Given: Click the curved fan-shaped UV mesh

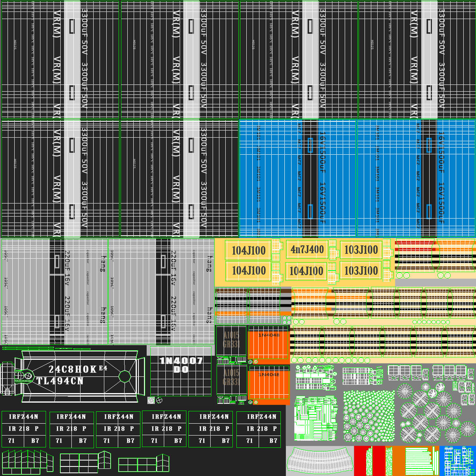Looking at the screenshot, I should click(x=320, y=460).
